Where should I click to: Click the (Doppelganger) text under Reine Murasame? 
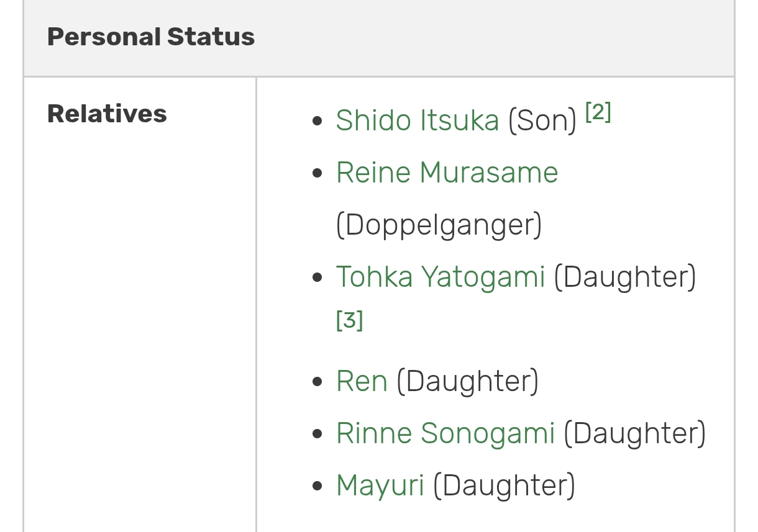[439, 225]
